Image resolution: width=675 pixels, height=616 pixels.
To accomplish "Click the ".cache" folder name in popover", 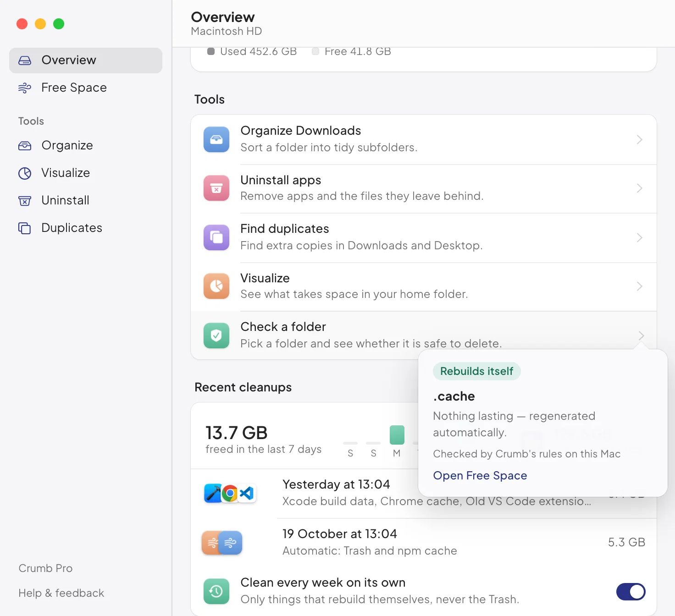I will pyautogui.click(x=454, y=396).
